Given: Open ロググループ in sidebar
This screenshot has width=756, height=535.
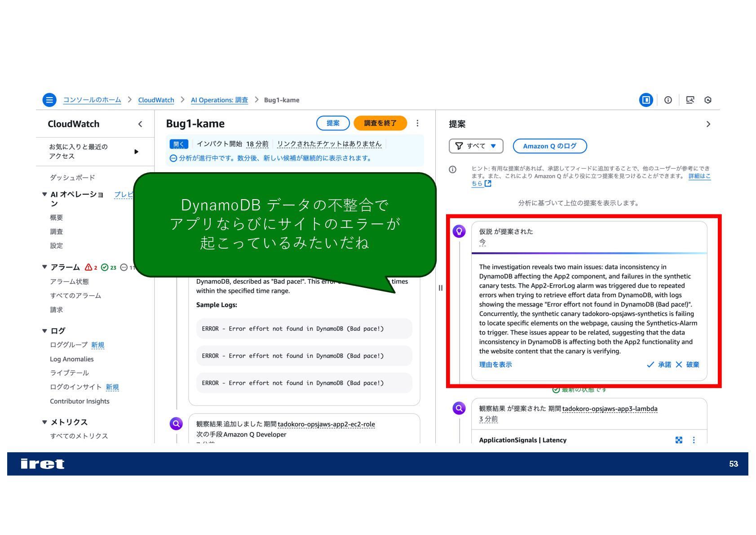Looking at the screenshot, I should click(x=69, y=345).
